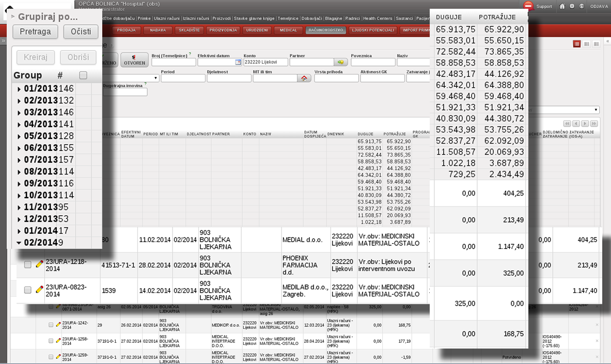Open Health Centers menu link
Viewport: 611px width, 364px height.
378,18
